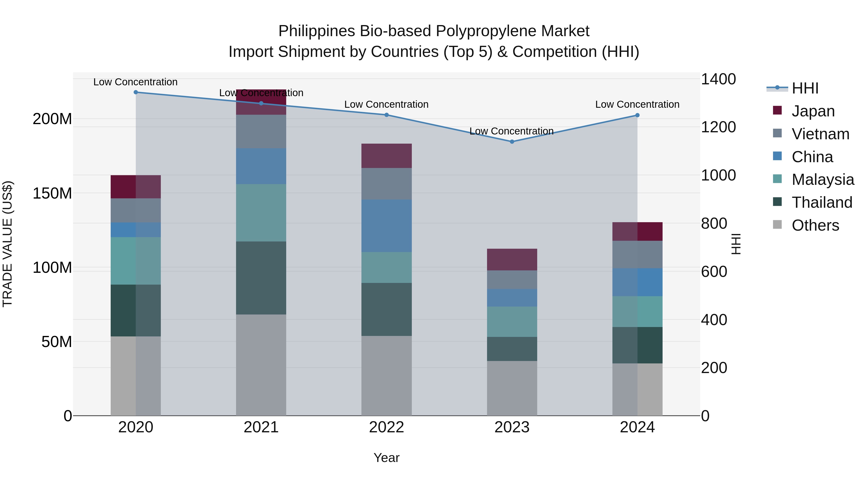Viewport: 868px width, 488px height.
Task: Click the Japan color swatch in legend
Action: click(x=777, y=110)
